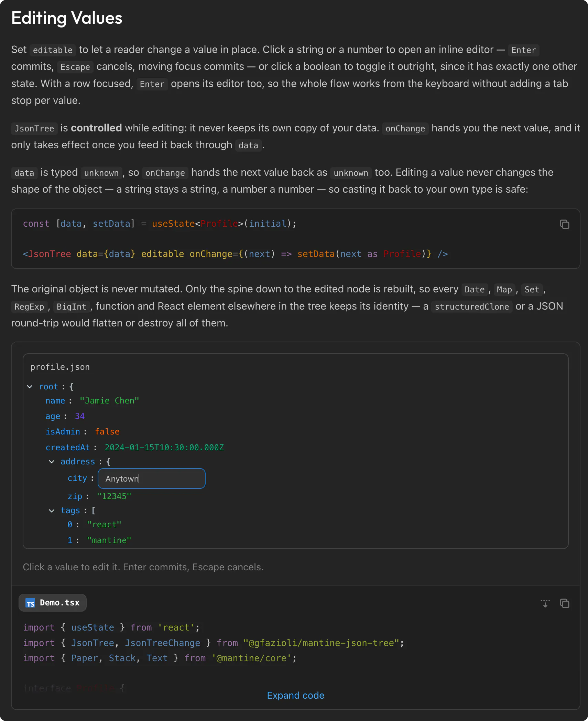Collapse the tags array chevron
The image size is (588, 721).
[x=52, y=511]
